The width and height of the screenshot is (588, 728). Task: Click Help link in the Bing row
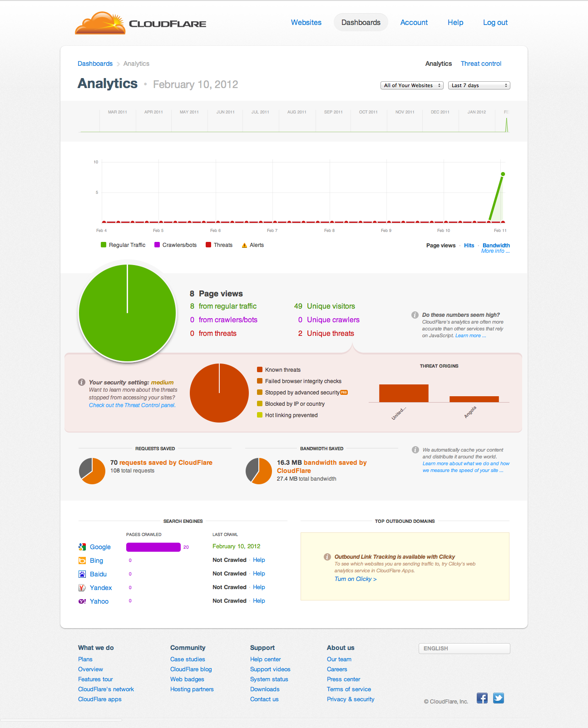click(259, 560)
